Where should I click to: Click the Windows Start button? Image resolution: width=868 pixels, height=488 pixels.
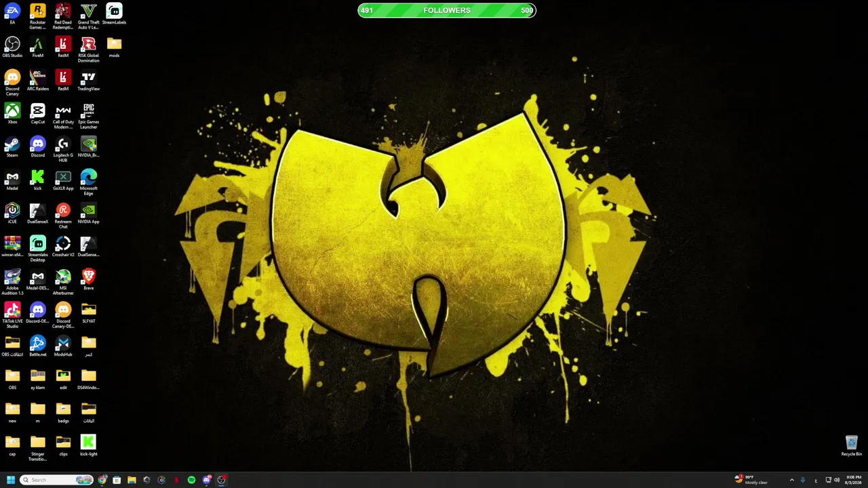[11, 480]
